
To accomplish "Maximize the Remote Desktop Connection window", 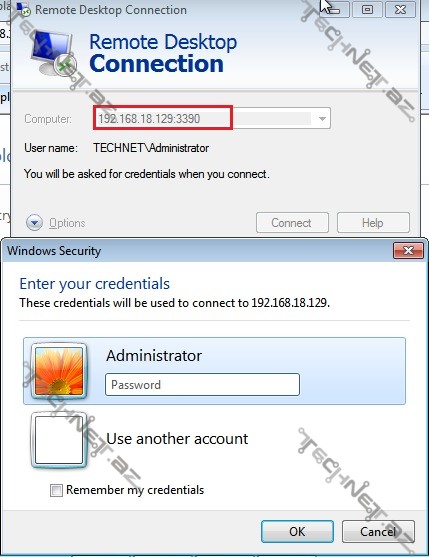I will 367,10.
